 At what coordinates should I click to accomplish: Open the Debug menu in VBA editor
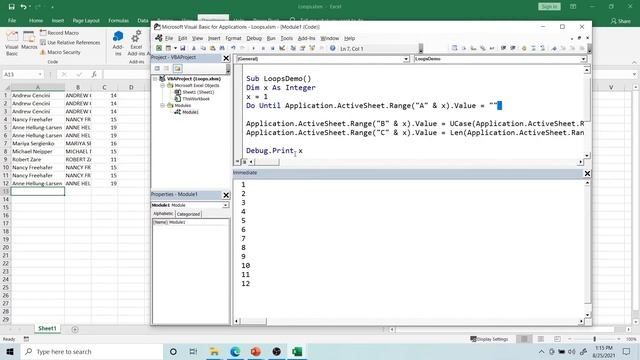[254, 38]
